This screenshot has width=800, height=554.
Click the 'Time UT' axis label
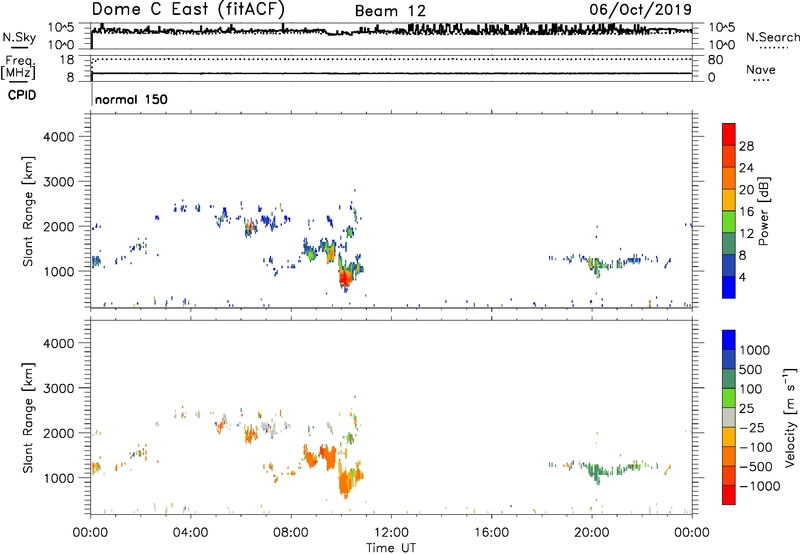(391, 548)
